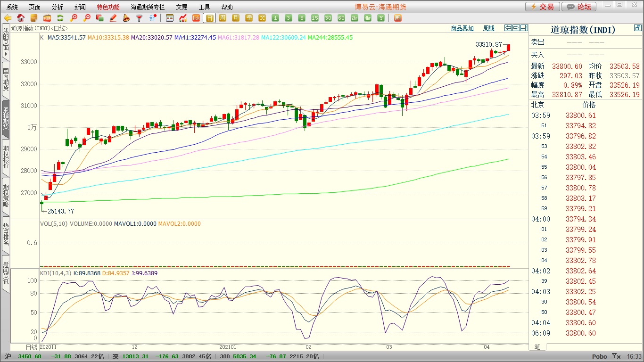Viewport: 644px width, 362px height.
Task: Open the 页面 menu
Action: [35, 7]
